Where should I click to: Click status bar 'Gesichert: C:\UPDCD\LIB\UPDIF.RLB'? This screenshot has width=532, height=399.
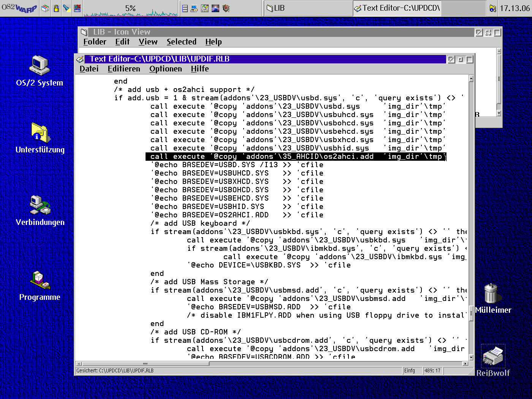(115, 370)
